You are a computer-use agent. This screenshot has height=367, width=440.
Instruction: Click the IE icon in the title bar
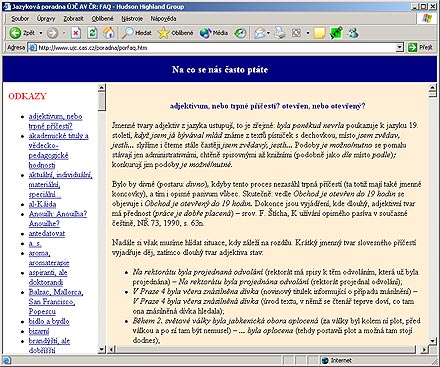(6, 6)
